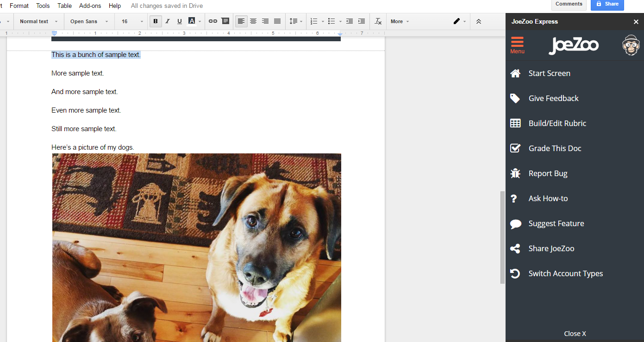Viewport: 644px width, 342px height.
Task: Open the Format menu
Action: 19,6
